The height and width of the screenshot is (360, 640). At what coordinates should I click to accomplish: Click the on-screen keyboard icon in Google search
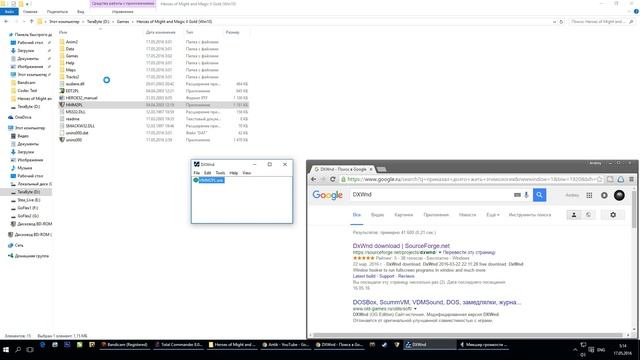point(517,195)
